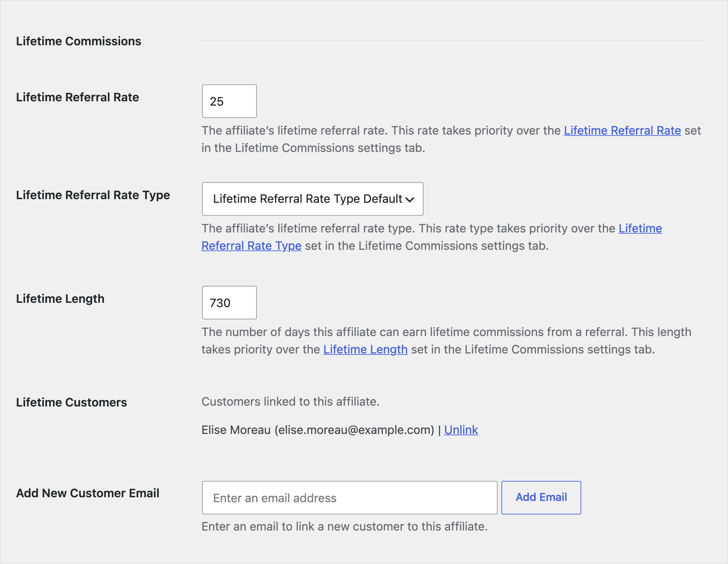The width and height of the screenshot is (728, 564).
Task: Click the Lifetime Referral Rate label
Action: coord(77,97)
